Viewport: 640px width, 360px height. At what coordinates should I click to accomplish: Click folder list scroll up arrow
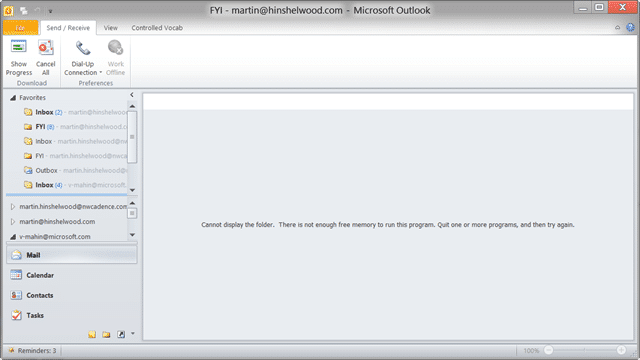[132, 203]
